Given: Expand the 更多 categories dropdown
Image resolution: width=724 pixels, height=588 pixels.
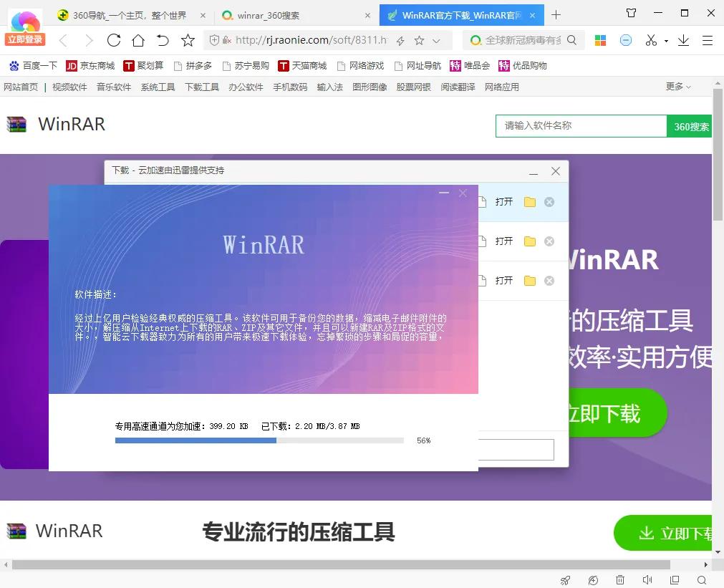Looking at the screenshot, I should pos(677,86).
